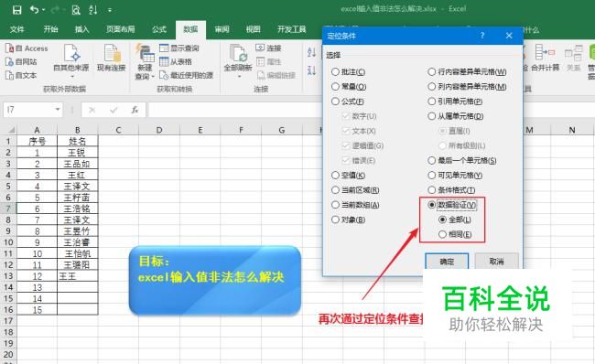Image resolution: width=595 pixels, height=364 pixels.
Task: Select 空值(K) radio option
Action: click(x=349, y=176)
